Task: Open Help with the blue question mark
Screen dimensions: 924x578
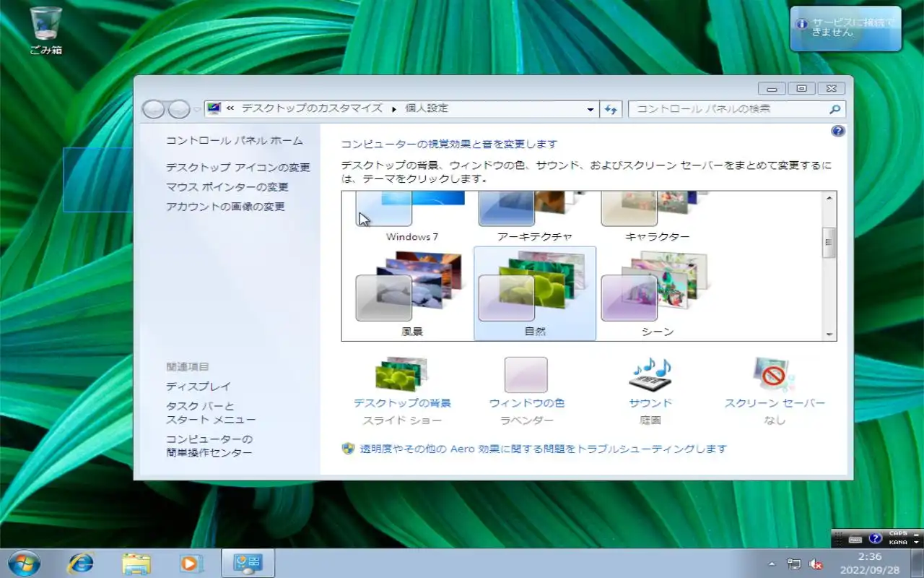Action: coord(838,131)
